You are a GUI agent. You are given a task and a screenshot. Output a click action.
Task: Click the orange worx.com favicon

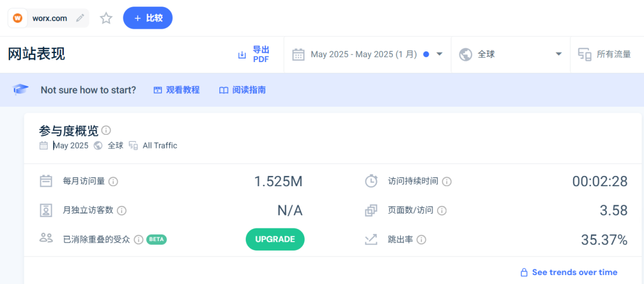pos(18,18)
